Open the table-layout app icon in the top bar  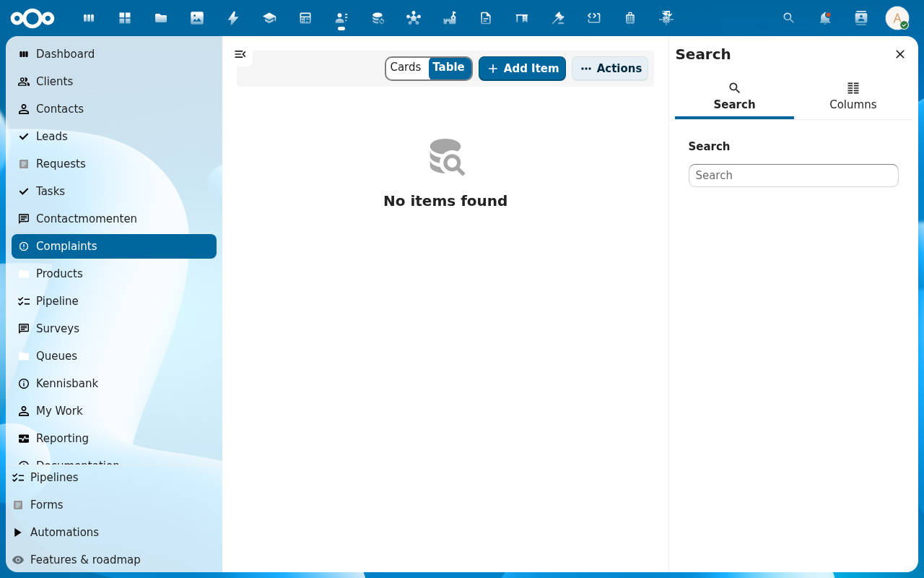305,18
